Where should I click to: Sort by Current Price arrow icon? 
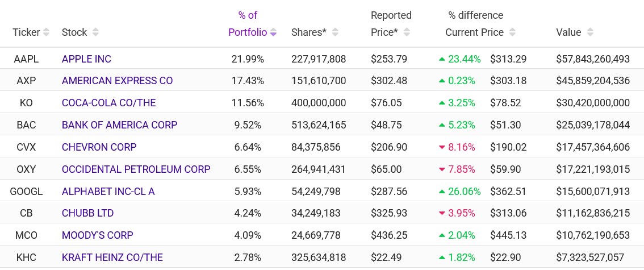click(512, 32)
